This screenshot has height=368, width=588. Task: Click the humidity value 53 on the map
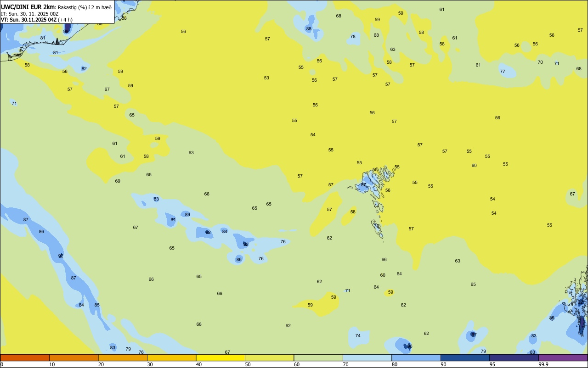click(266, 78)
